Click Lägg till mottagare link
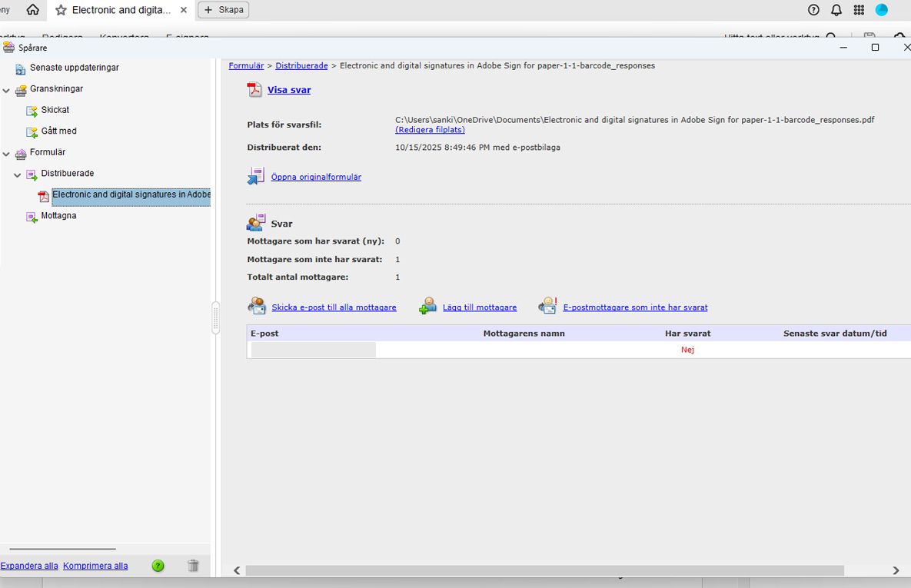This screenshot has width=911, height=588. coord(479,307)
